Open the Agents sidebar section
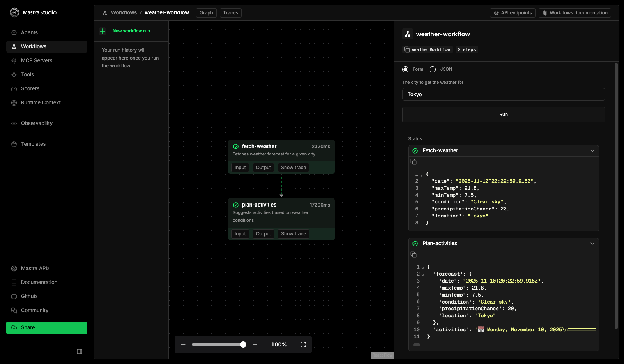The image size is (624, 364). coord(47,32)
